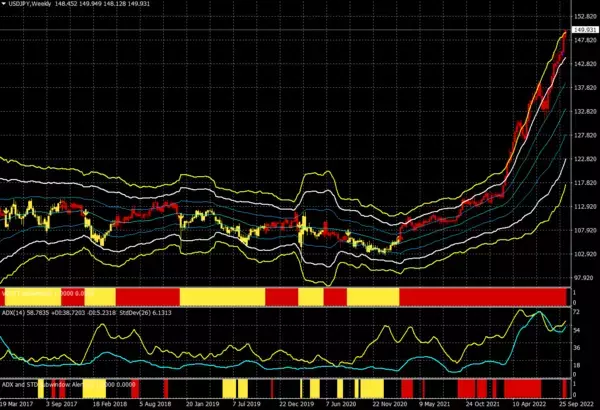
Task: Click the 18 level on ADX scale
Action: (x=577, y=364)
